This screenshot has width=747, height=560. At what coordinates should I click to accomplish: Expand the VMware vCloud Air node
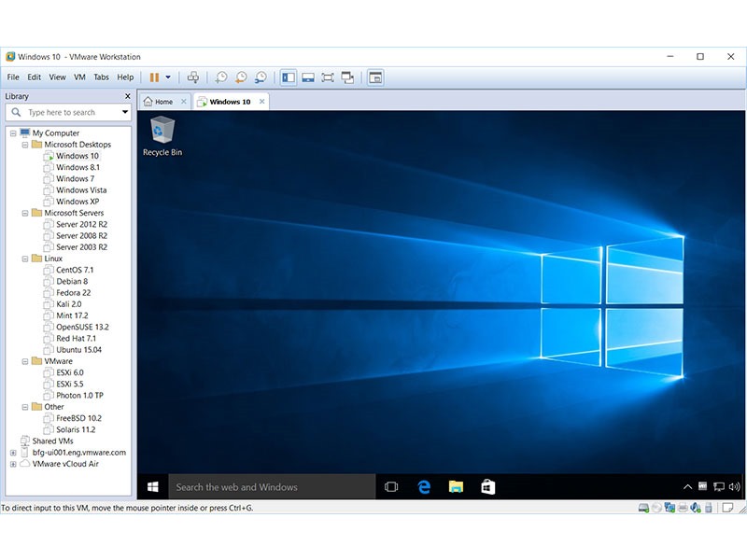[13, 464]
